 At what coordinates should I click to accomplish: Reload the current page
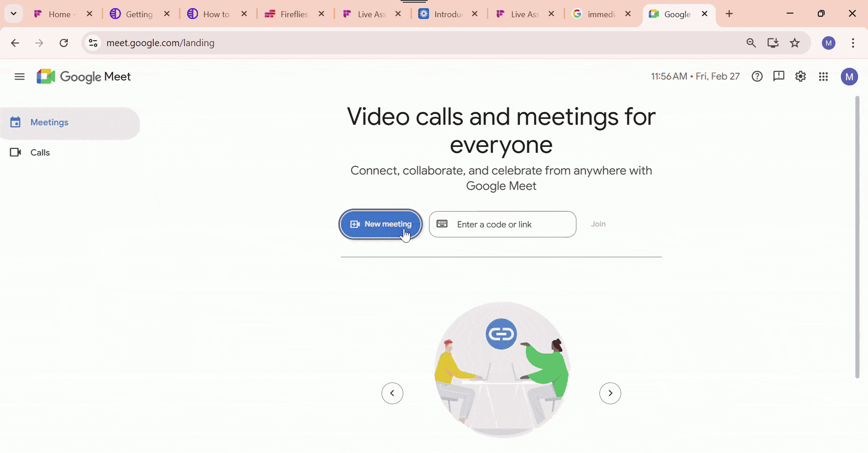click(x=64, y=43)
